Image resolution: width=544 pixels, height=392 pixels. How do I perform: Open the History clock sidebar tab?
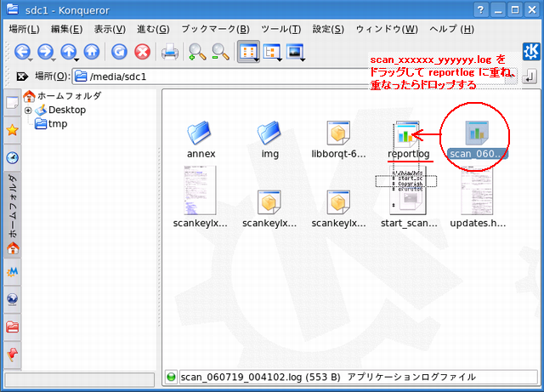pos(13,158)
